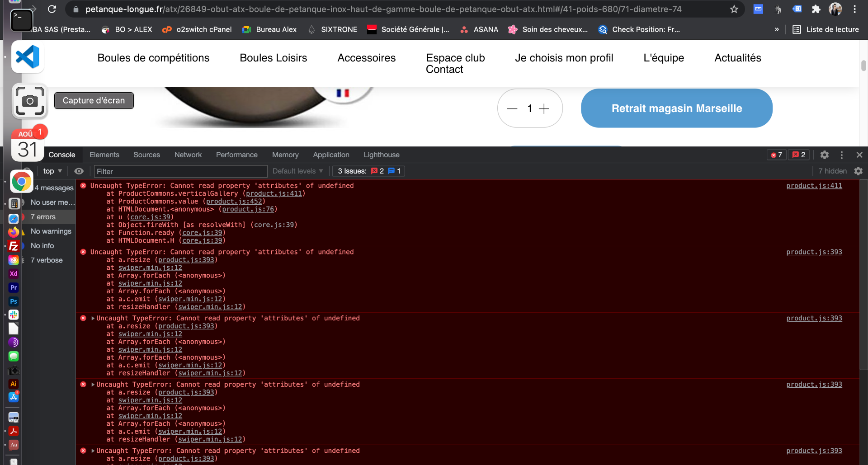Viewport: 868px width, 465px height.
Task: Open the ASANA bookmark
Action: (479, 29)
